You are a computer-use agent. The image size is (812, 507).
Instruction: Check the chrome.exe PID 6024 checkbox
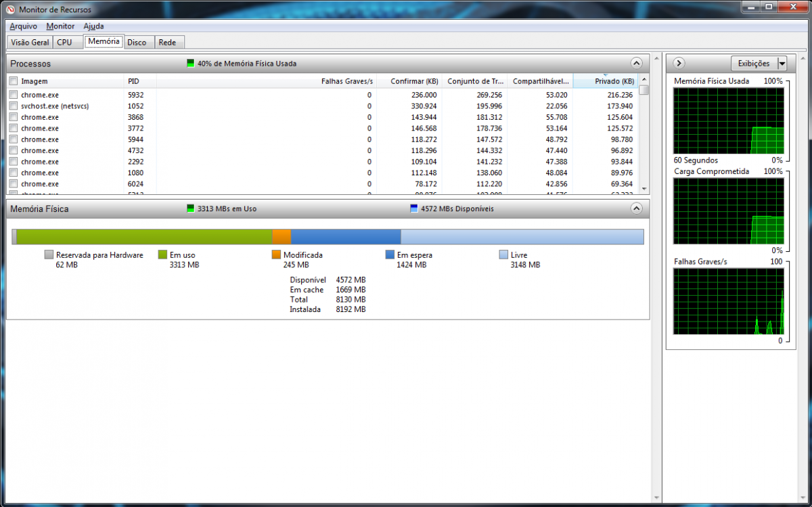(13, 184)
